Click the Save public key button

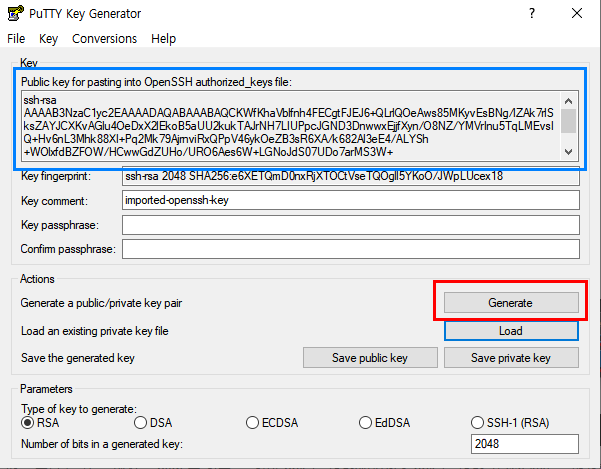[x=370, y=357]
